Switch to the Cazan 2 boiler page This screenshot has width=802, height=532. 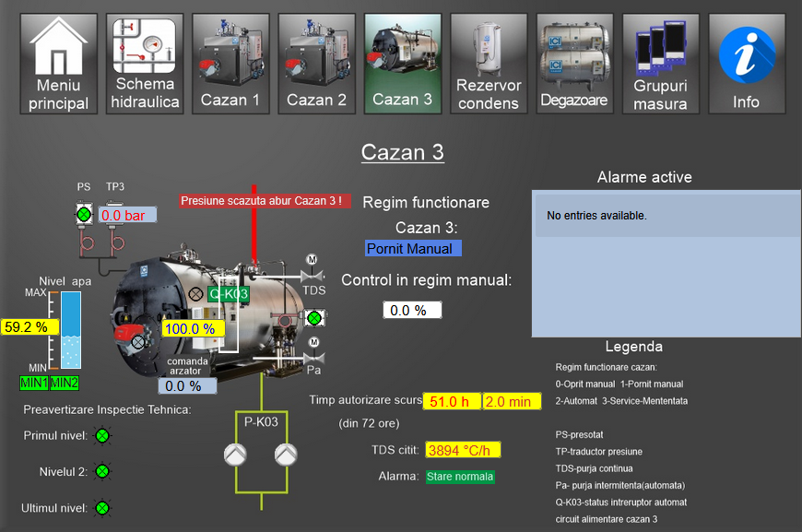(x=316, y=64)
